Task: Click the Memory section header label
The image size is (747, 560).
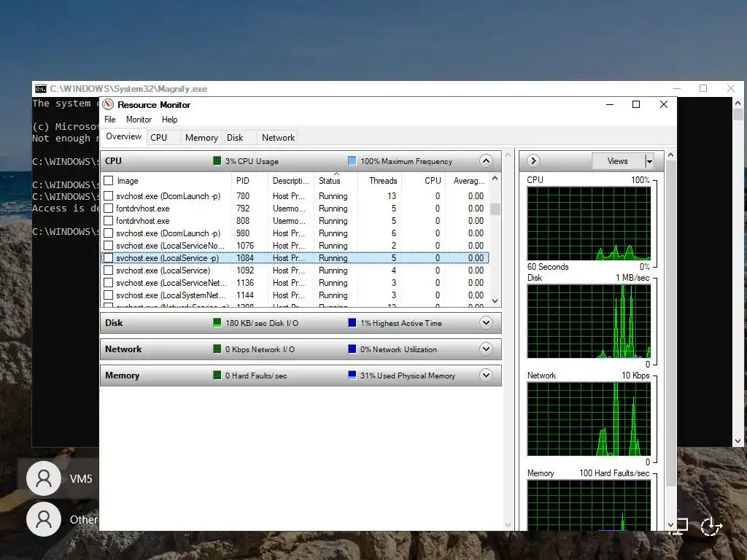Action: (x=122, y=376)
